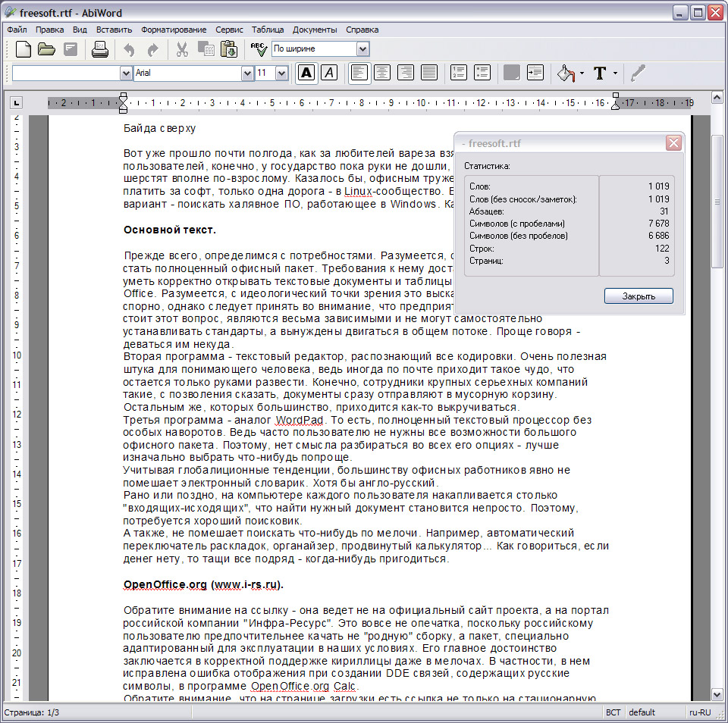Open the Таблица menu

(268, 30)
